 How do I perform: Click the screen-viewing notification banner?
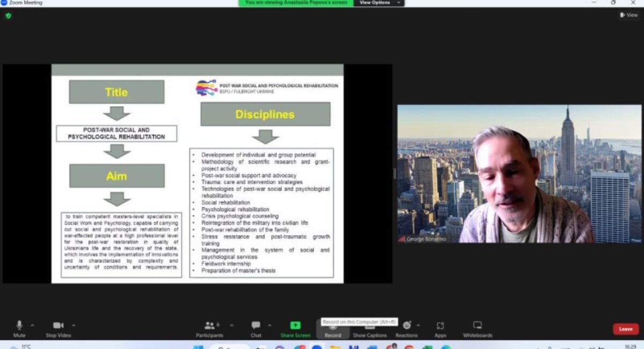pos(296,3)
